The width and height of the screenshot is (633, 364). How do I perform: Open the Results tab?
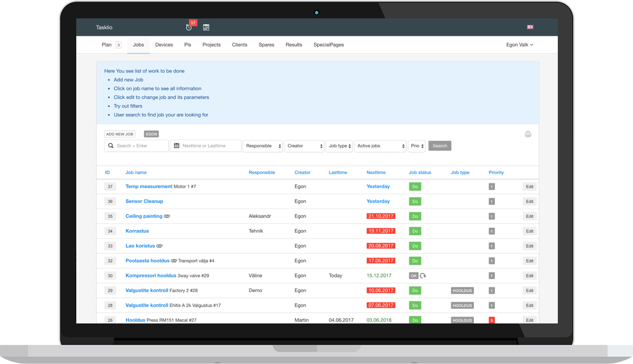(x=294, y=45)
